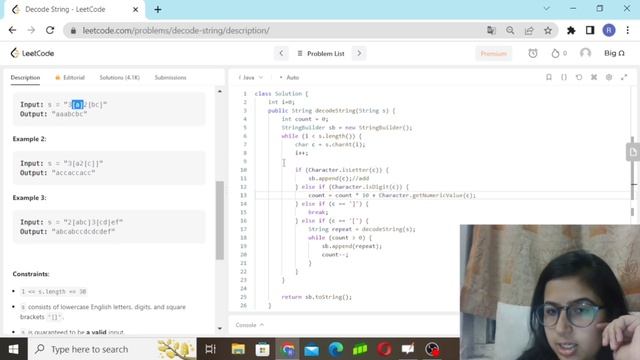Screen dimensions: 640x360
Task: Reset code to default icon
Action: point(579,77)
